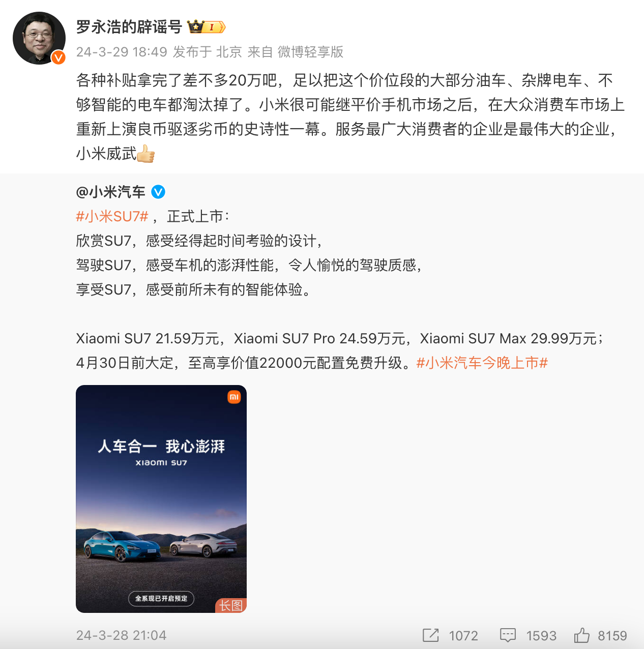Visit the @小米汽车 account link

point(110,192)
